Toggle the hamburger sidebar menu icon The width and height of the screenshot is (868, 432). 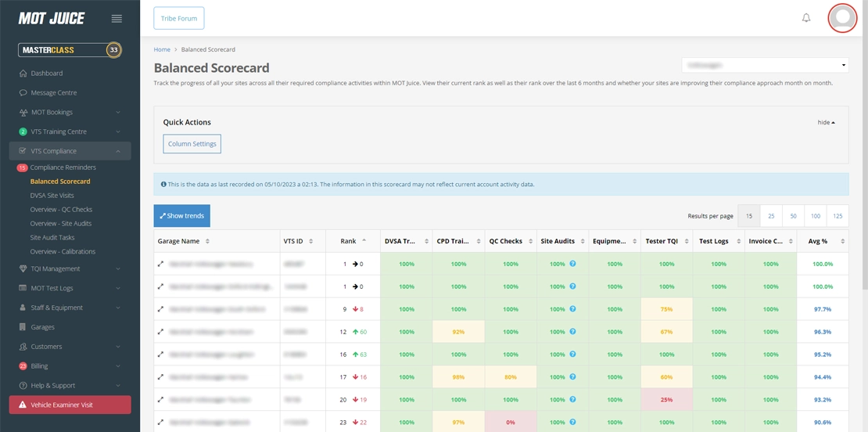coord(117,19)
